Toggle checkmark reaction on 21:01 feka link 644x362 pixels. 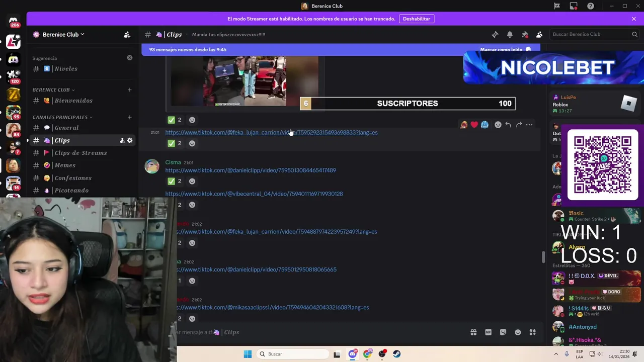(x=175, y=143)
